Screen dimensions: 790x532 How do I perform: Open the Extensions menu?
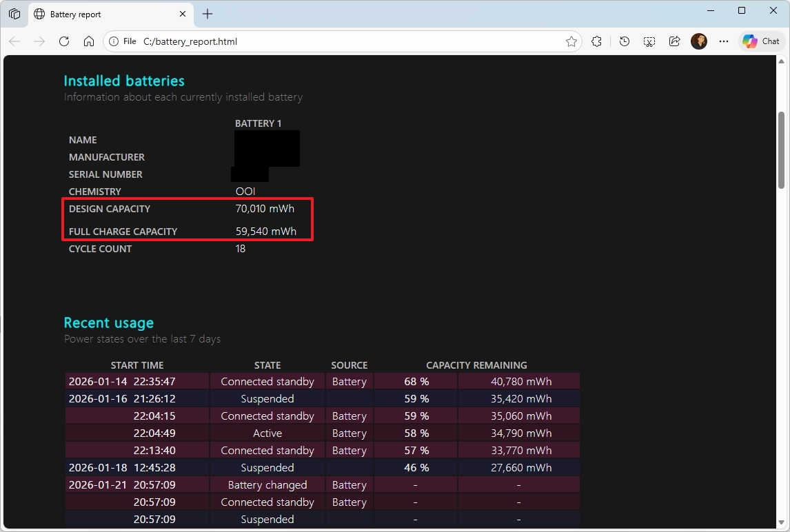point(596,41)
